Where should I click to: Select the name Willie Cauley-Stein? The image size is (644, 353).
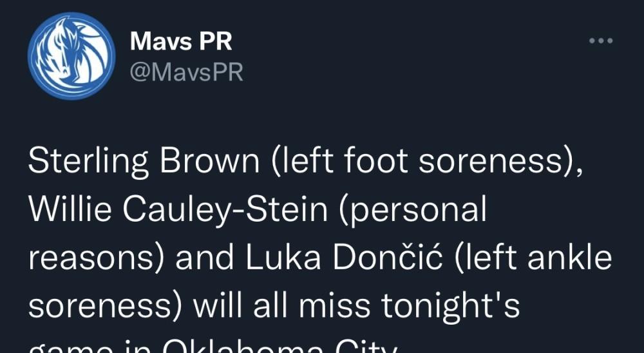178,209
